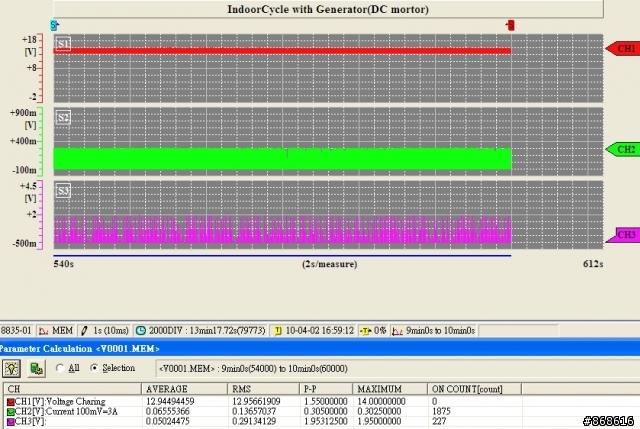Image resolution: width=640 pixels, height=429 pixels.
Task: Click the AVERAGE column header
Action: [x=184, y=389]
